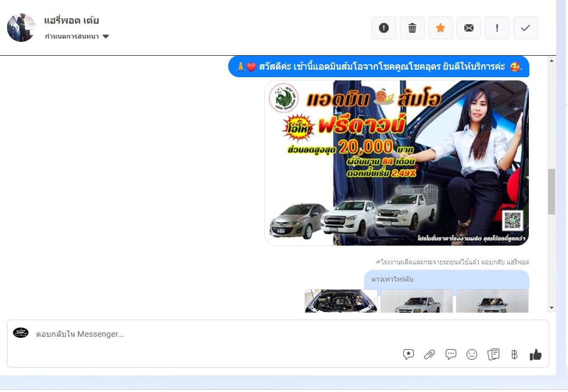Mark as unread using the envelope icon

[x=469, y=28]
